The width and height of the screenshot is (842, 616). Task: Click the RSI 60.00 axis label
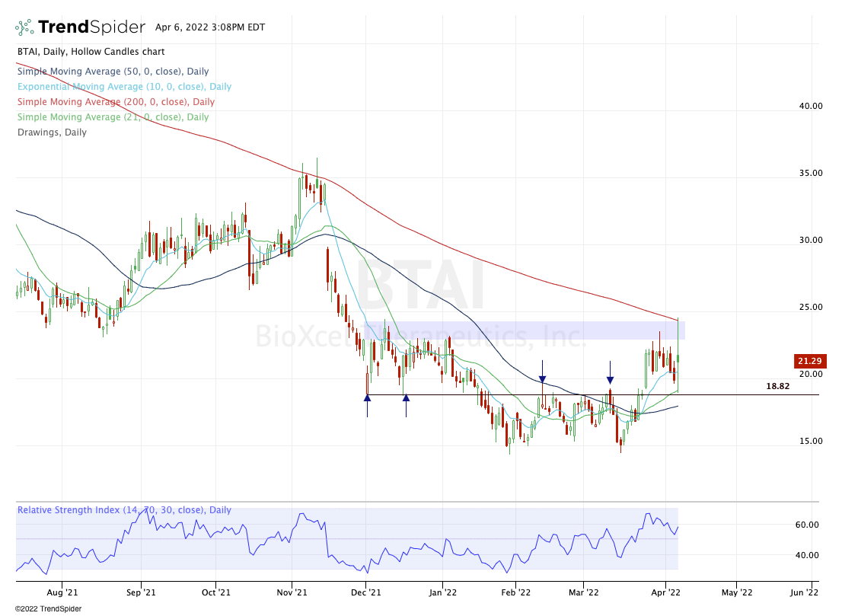click(806, 525)
